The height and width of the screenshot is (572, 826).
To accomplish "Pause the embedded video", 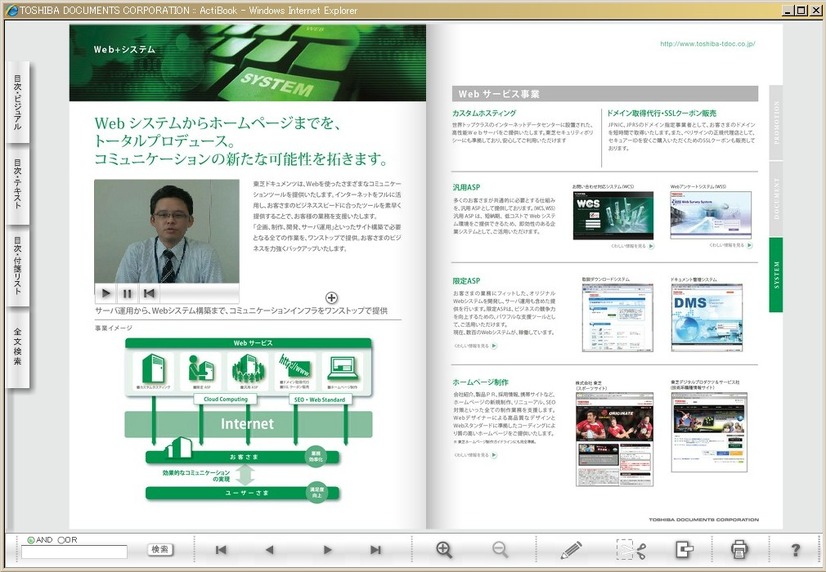I will (x=127, y=293).
